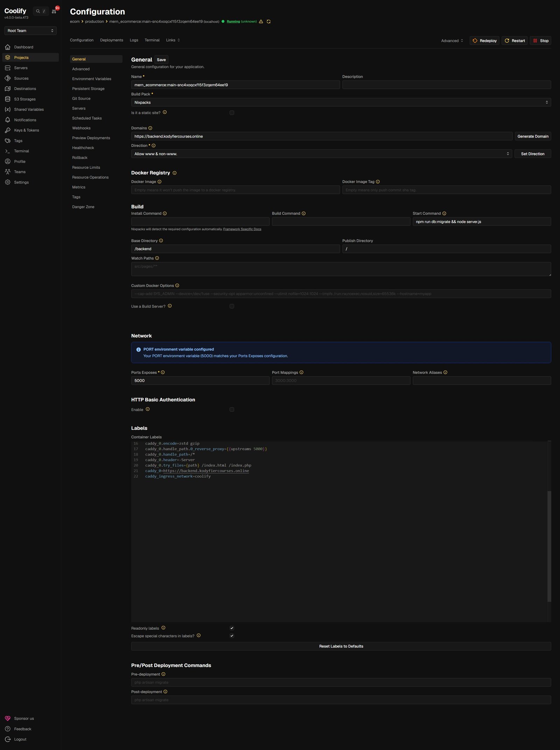Click the Sources git icon
The image size is (560, 750).
click(x=8, y=78)
